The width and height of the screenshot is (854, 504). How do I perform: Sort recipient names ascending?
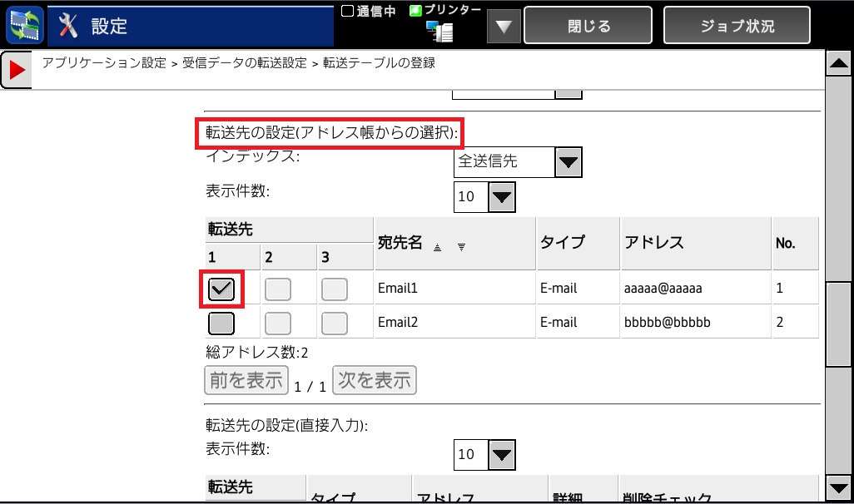[438, 247]
